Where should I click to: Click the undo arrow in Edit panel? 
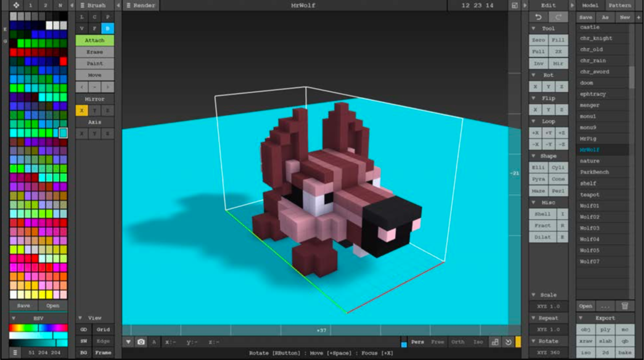click(x=539, y=17)
